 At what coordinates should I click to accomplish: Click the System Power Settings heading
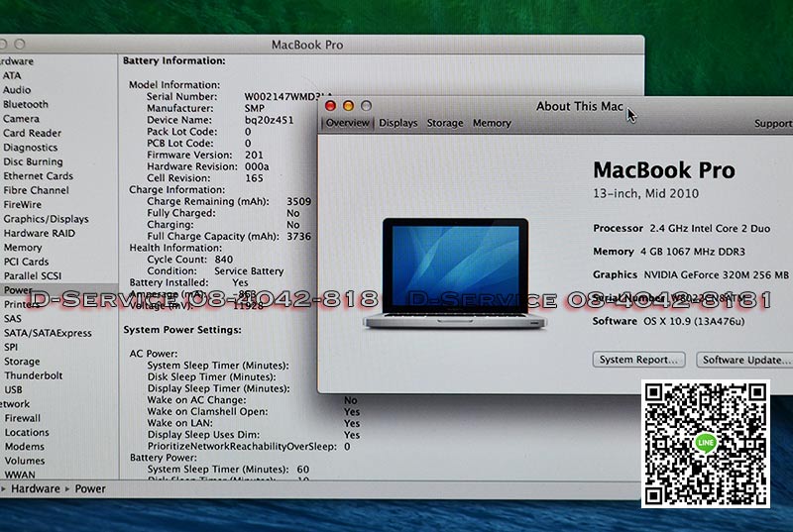182,330
